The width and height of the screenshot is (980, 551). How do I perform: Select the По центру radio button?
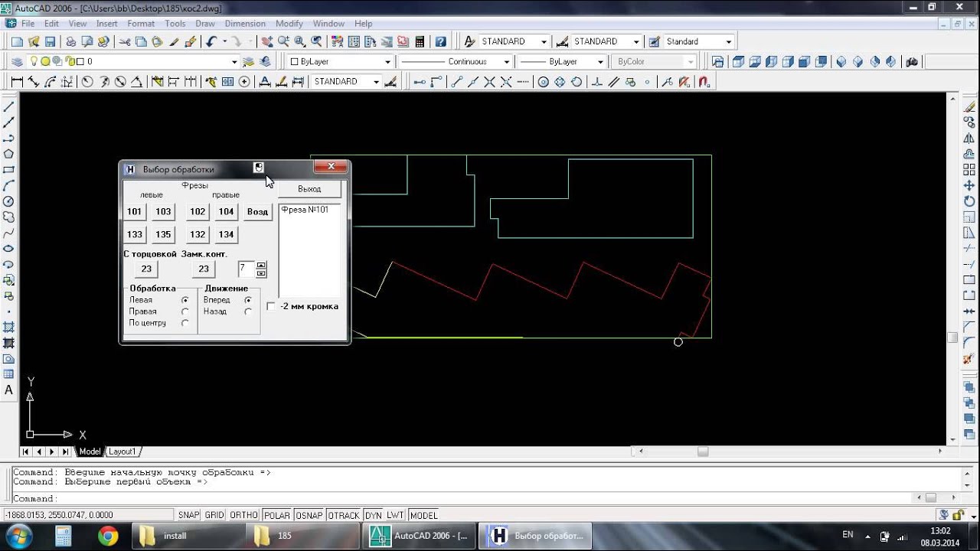[185, 323]
